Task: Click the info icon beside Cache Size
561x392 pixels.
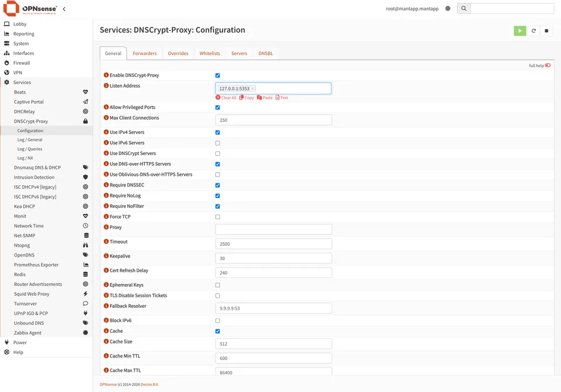Action: (x=106, y=341)
